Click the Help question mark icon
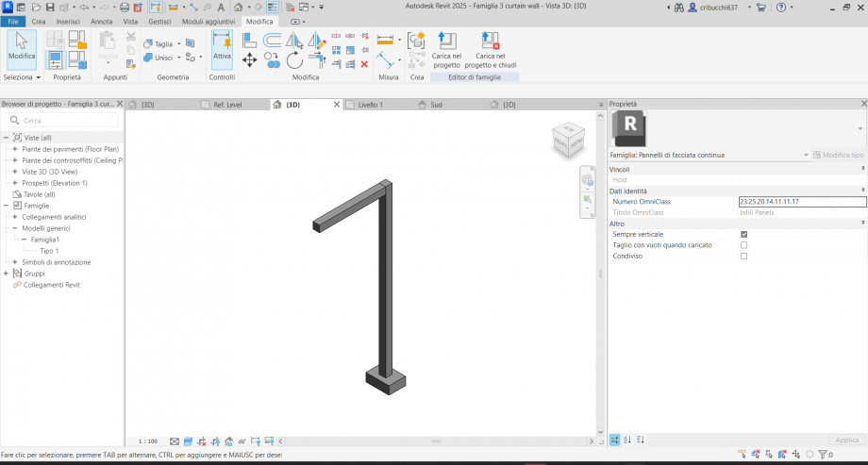 (x=781, y=8)
